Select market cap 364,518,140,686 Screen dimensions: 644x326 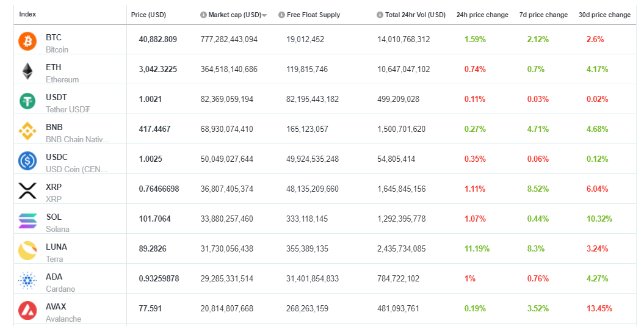pyautogui.click(x=229, y=70)
